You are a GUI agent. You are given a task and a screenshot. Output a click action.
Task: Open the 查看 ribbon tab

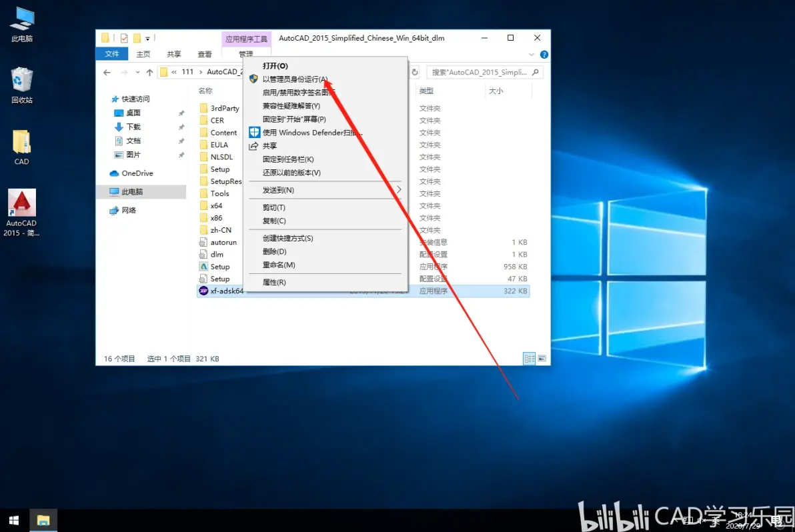[205, 54]
